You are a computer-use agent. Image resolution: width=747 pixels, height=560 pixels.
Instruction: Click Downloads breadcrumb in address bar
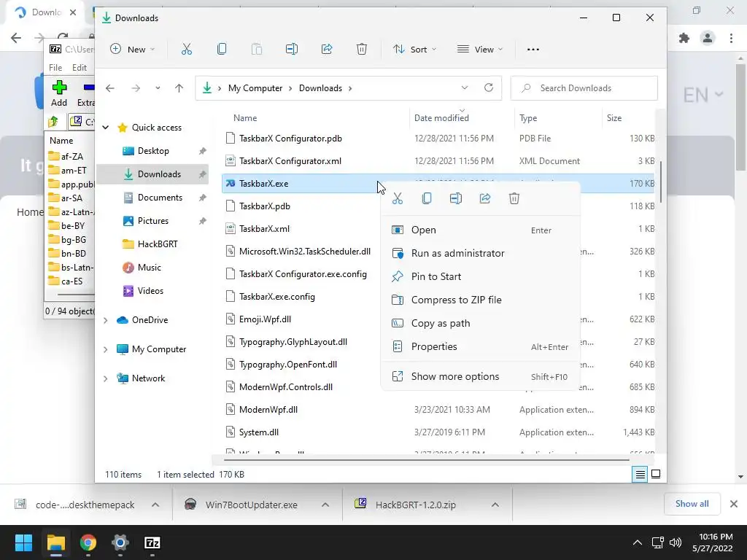click(321, 88)
